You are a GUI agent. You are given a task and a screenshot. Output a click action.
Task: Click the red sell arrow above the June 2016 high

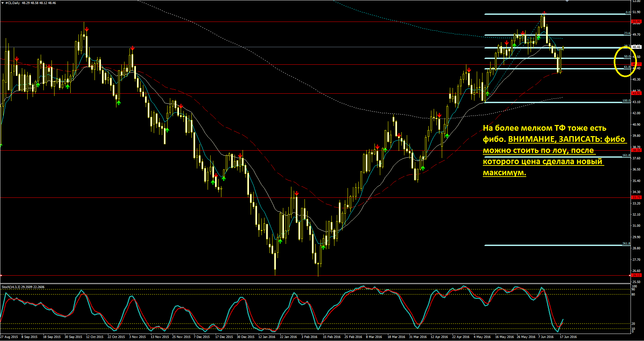(x=544, y=13)
